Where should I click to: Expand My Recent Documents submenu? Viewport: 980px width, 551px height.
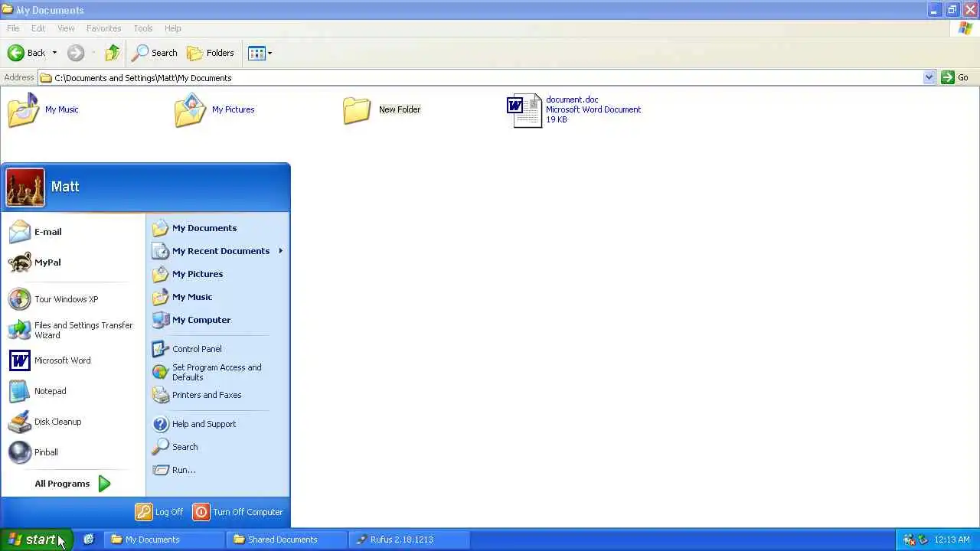click(217, 251)
